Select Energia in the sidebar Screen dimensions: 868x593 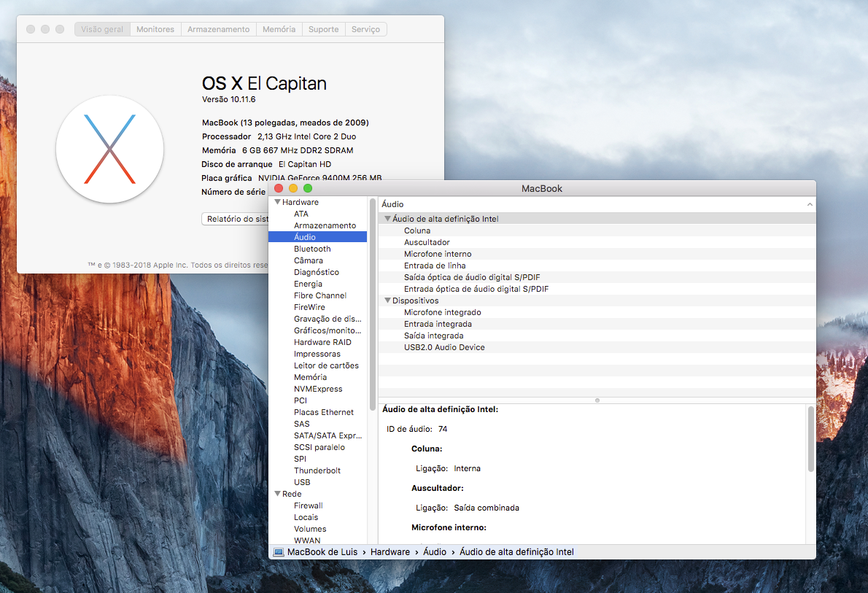tap(308, 284)
